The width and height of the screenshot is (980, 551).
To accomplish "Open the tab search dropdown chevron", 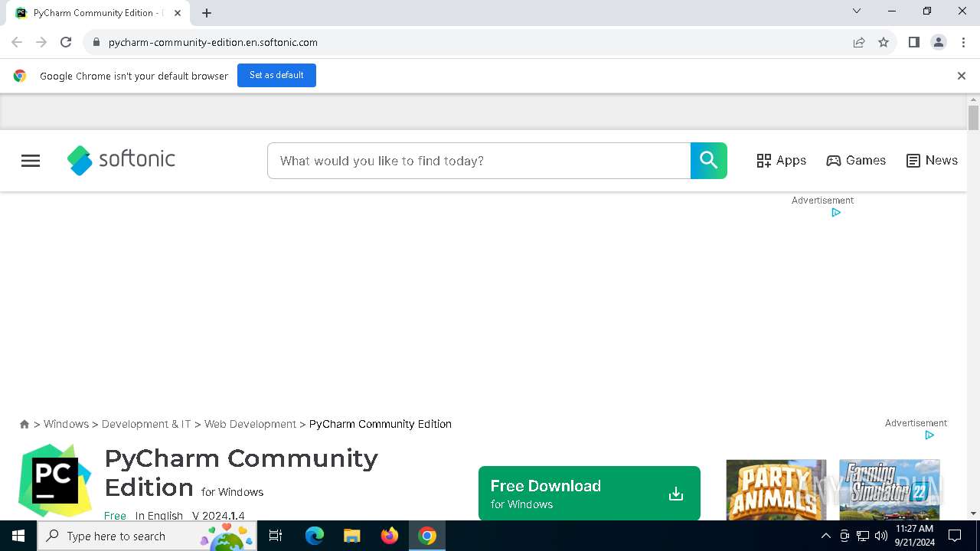I will pyautogui.click(x=857, y=11).
